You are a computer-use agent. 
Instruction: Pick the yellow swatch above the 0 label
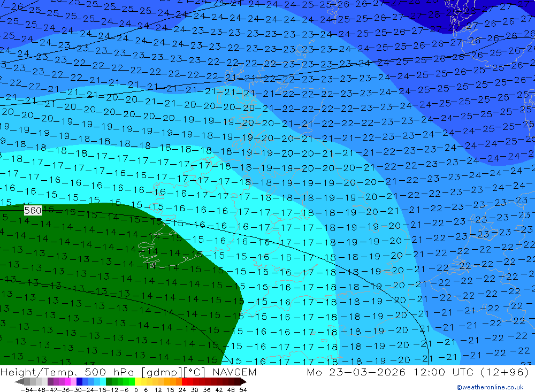138,381
